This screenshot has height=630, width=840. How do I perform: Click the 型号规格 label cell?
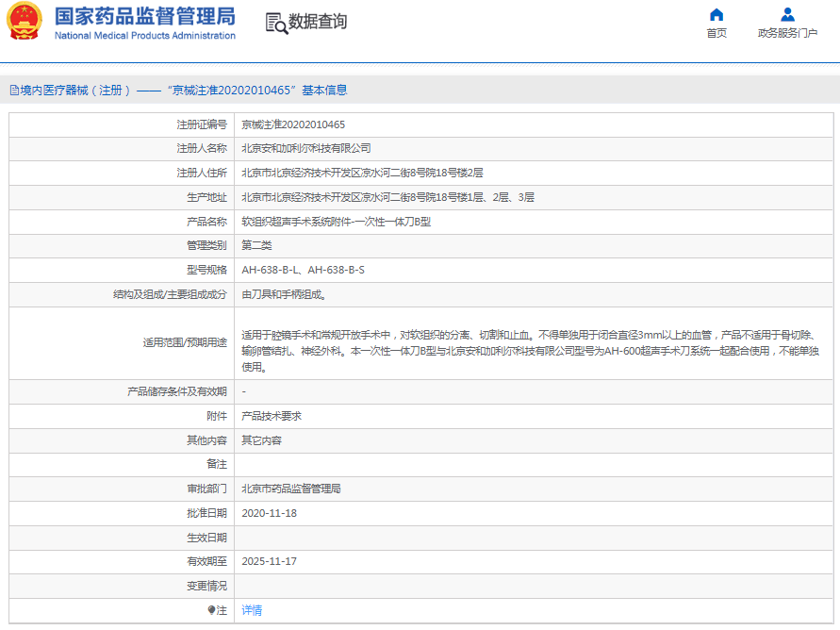tap(122, 270)
